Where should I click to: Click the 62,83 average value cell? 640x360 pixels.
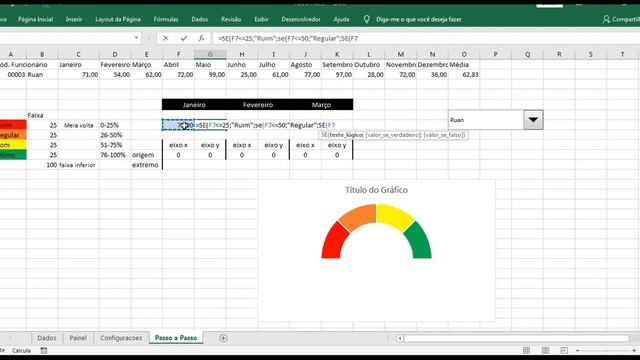[x=464, y=75]
